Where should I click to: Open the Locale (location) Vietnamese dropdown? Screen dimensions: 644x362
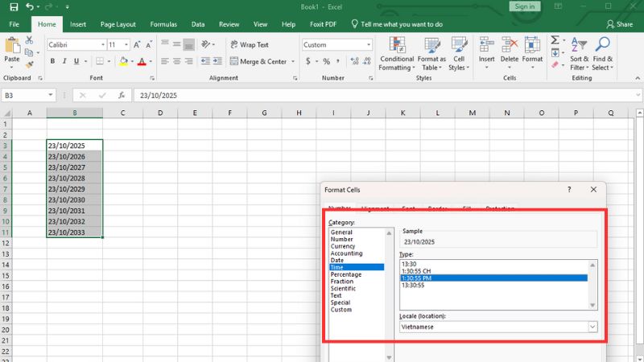click(x=592, y=327)
